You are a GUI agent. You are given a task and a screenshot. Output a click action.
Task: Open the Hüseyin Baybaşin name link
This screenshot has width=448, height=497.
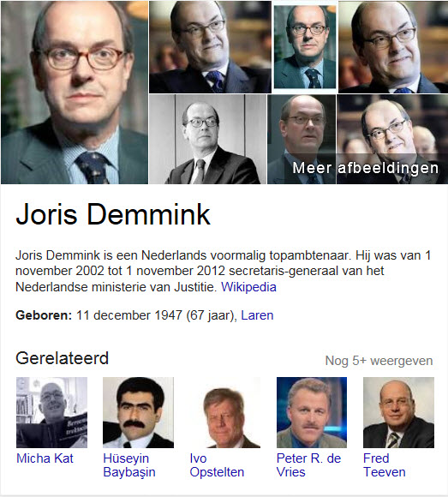coord(129,465)
